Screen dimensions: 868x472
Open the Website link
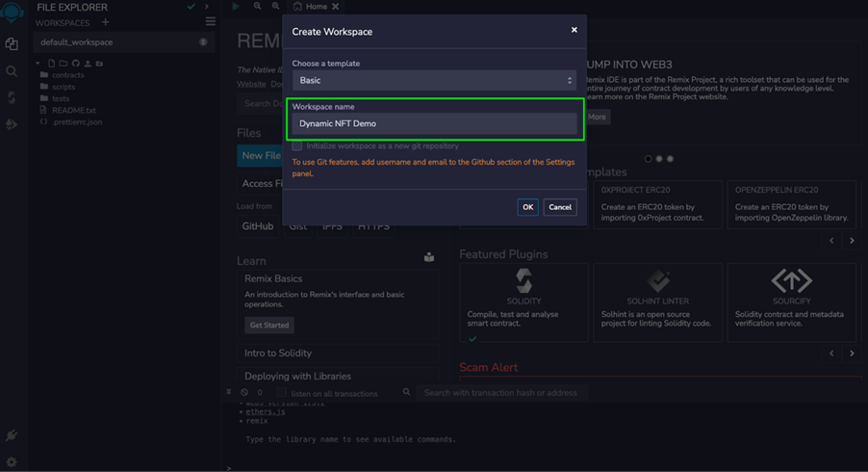(x=251, y=84)
